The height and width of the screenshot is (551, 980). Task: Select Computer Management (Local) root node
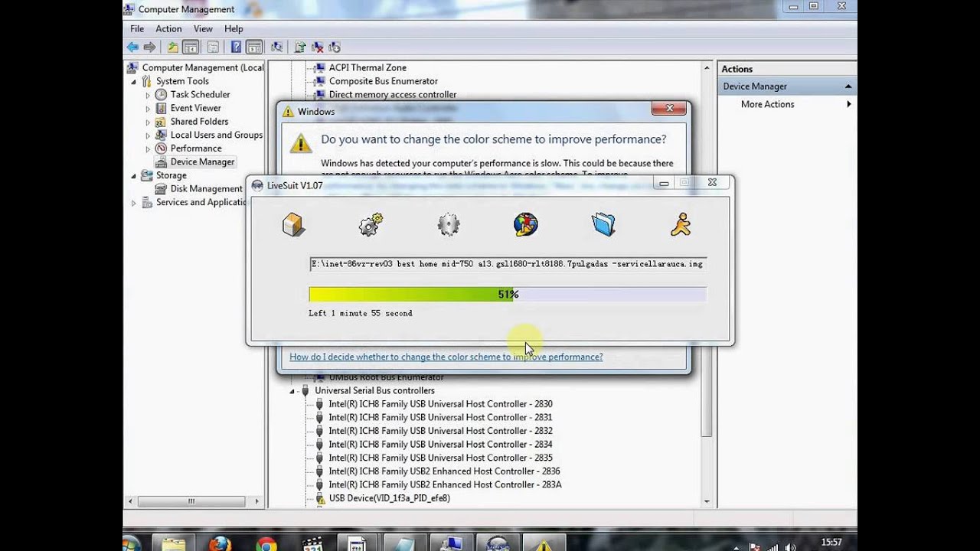tap(202, 67)
